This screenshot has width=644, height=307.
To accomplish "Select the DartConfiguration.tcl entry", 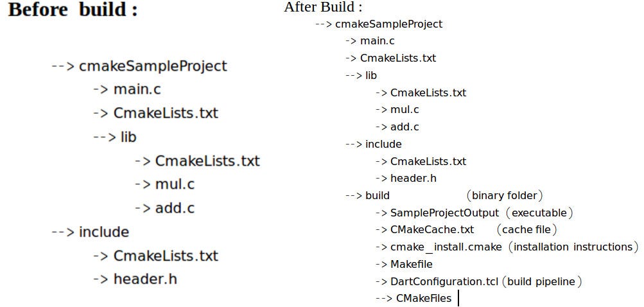I will (444, 281).
